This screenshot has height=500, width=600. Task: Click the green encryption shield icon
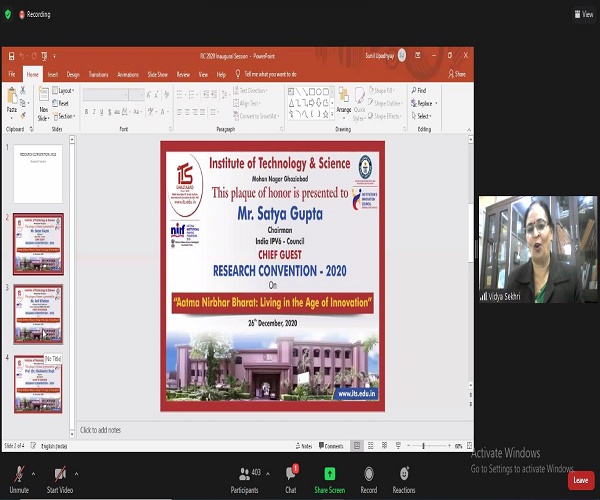click(8, 15)
